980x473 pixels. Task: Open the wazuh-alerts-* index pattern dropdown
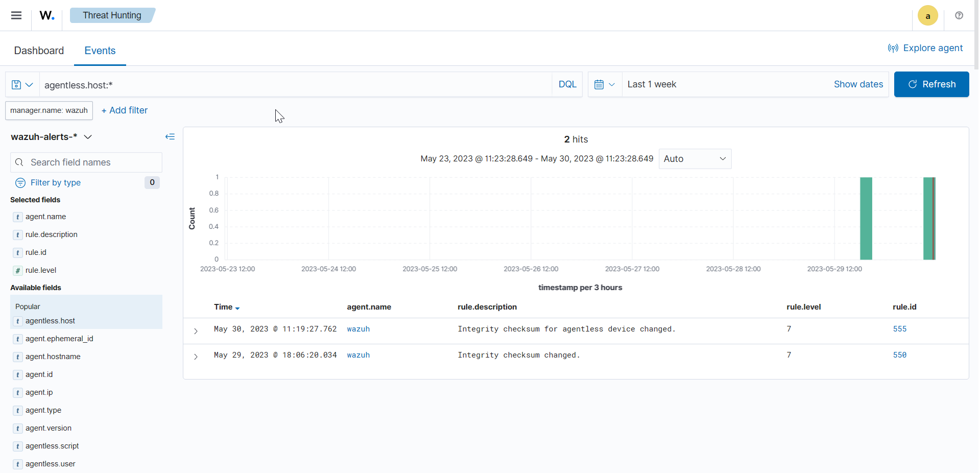click(x=88, y=137)
